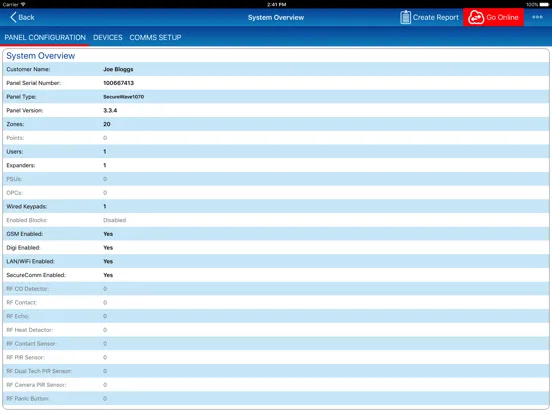Click the Digi Enabled Yes value
The width and height of the screenshot is (552, 414).
(x=108, y=248)
